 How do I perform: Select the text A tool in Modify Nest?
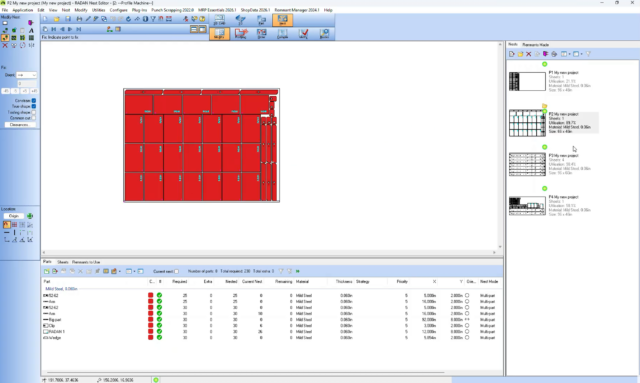(31, 30)
